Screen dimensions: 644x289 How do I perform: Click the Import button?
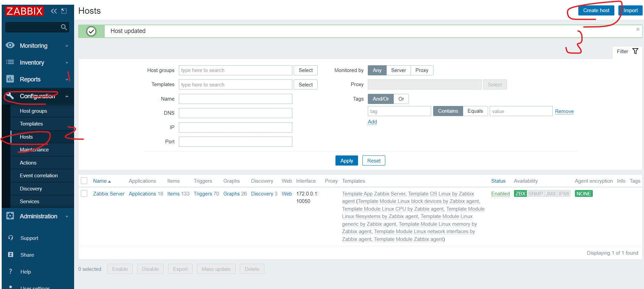point(631,10)
